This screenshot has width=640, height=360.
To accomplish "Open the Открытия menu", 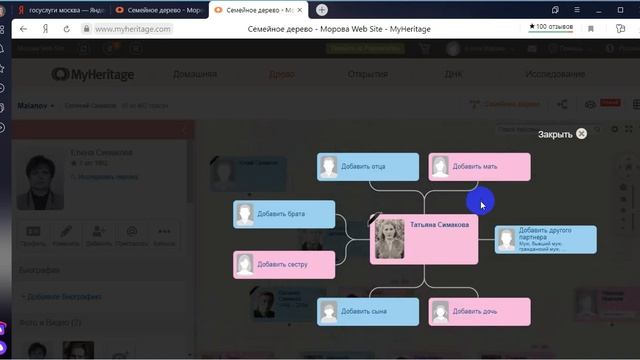I will tap(368, 74).
